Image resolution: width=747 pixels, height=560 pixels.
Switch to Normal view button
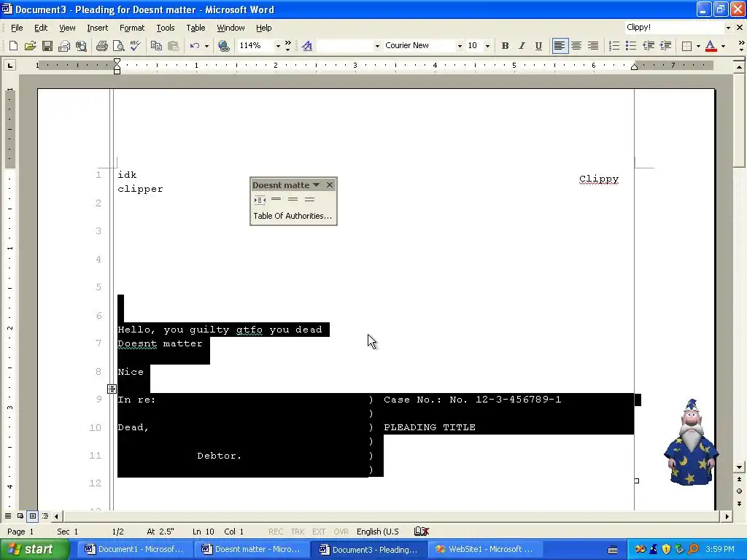click(8, 516)
